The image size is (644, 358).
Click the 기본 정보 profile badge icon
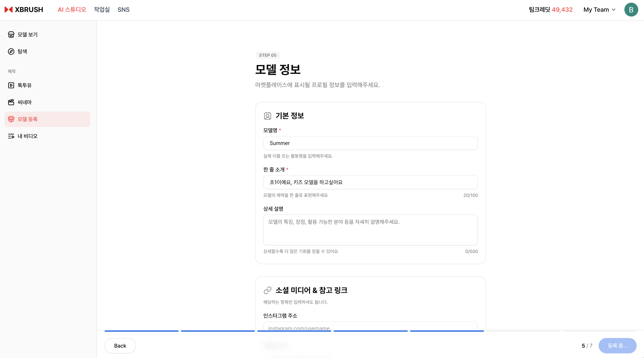click(267, 116)
